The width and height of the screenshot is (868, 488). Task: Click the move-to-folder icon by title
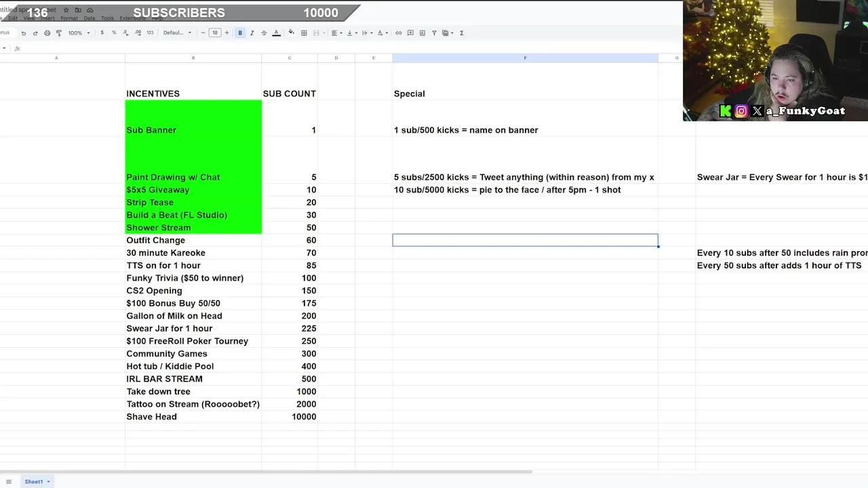[x=77, y=10]
